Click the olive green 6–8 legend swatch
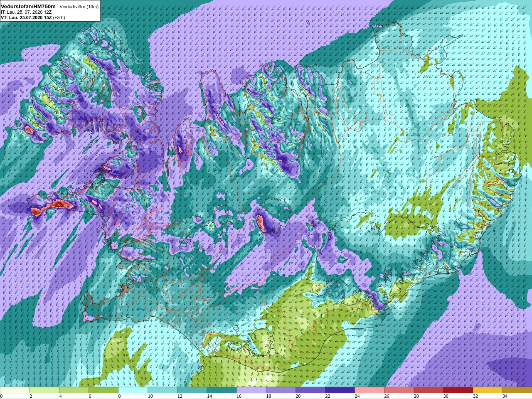Screen dimensions: 532x399 [103, 391]
